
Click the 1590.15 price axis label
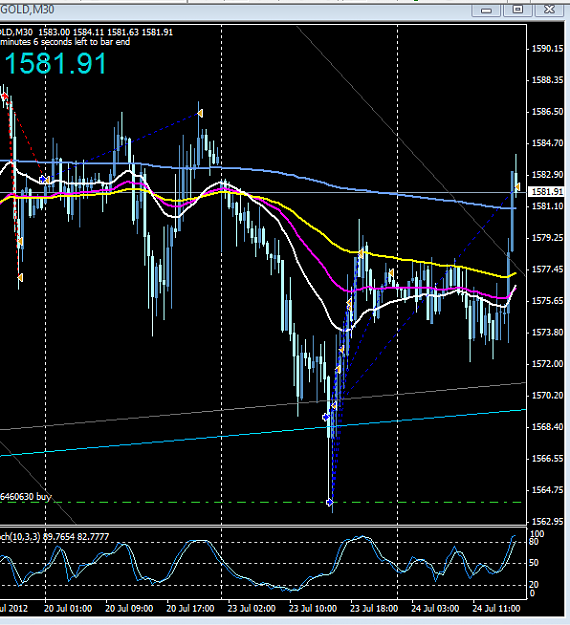(x=547, y=49)
